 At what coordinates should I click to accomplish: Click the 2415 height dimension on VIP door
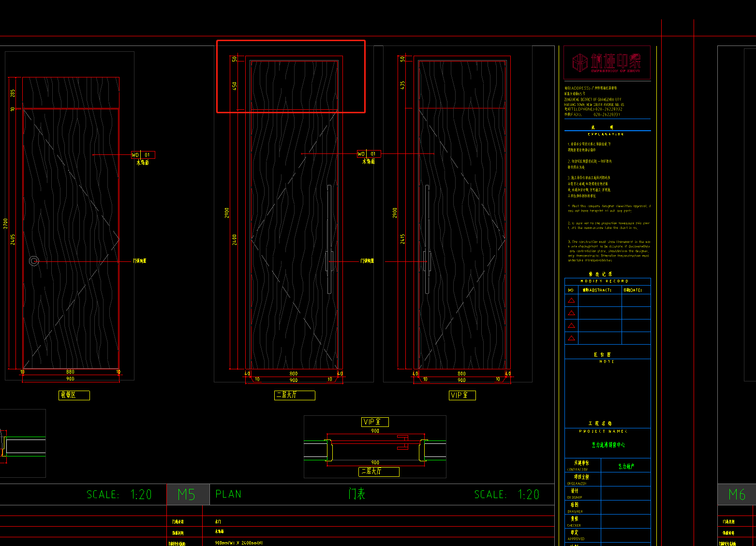click(402, 239)
